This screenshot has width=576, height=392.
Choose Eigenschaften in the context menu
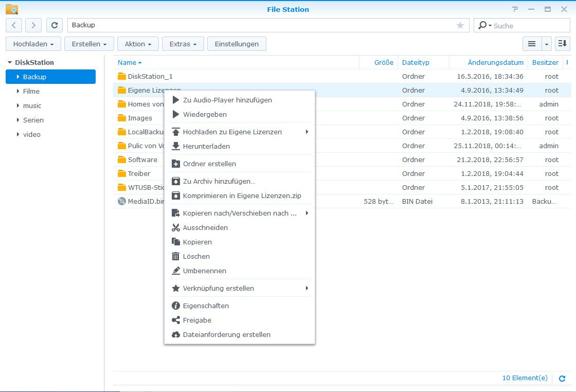coord(206,306)
